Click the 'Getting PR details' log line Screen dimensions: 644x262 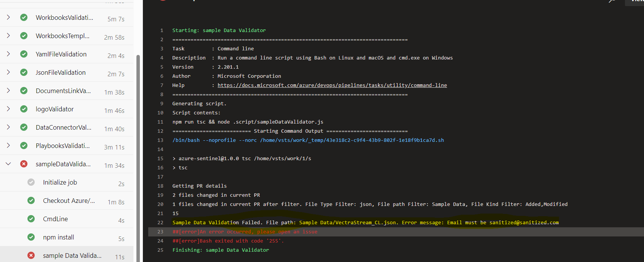[199, 186]
